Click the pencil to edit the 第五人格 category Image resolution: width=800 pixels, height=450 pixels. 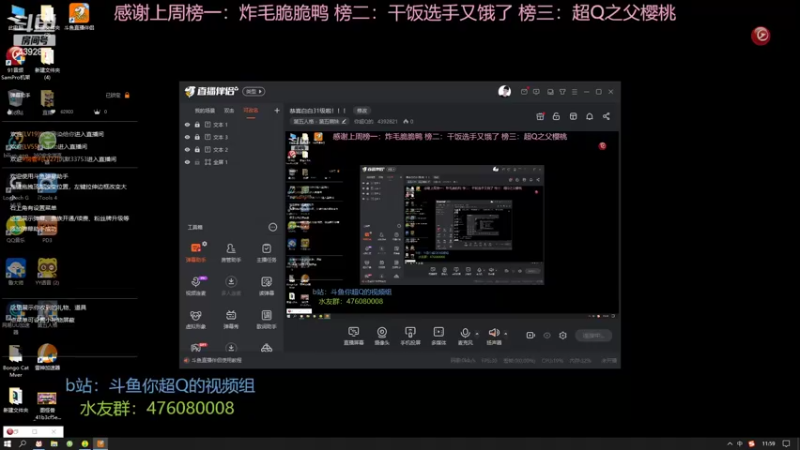pos(344,121)
